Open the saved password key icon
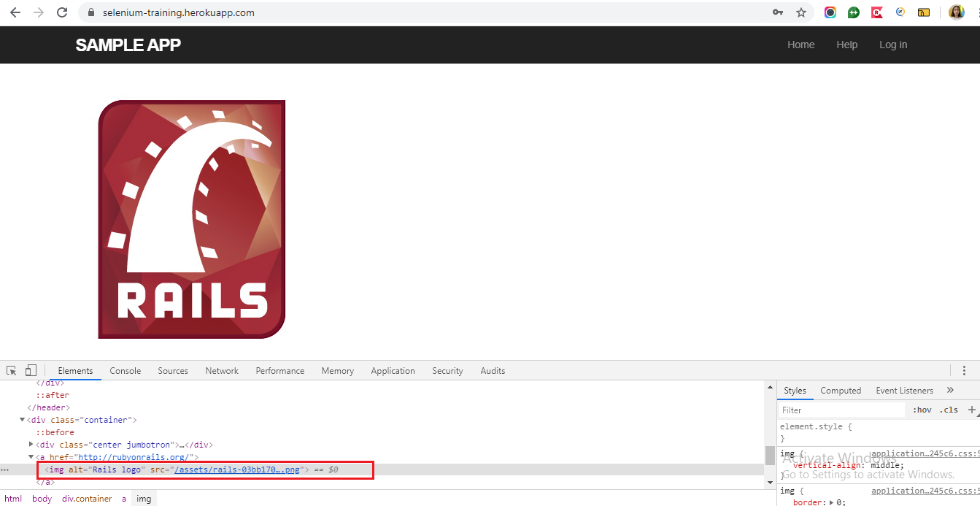 coord(778,12)
